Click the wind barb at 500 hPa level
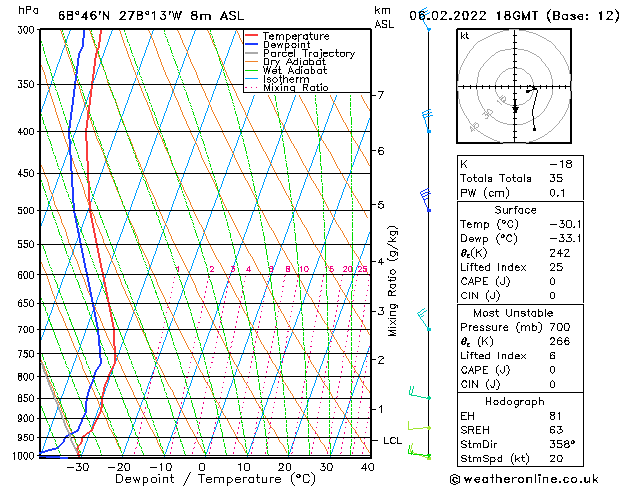Screen dimensions: 629x486 426,200
